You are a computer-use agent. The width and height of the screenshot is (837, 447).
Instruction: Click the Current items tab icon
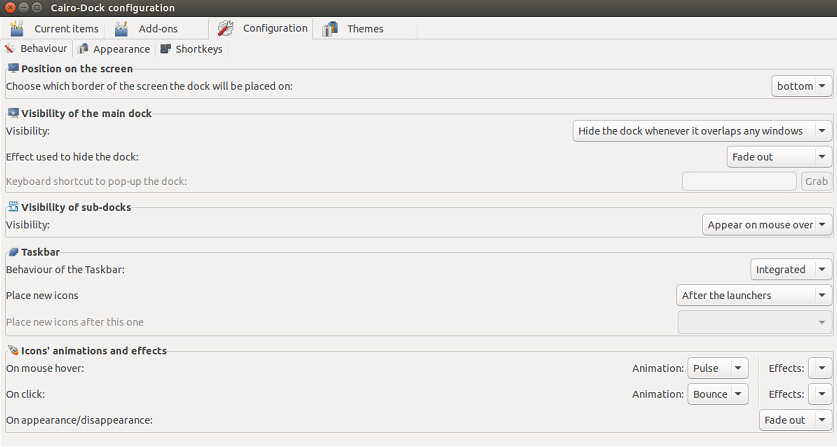tap(17, 28)
